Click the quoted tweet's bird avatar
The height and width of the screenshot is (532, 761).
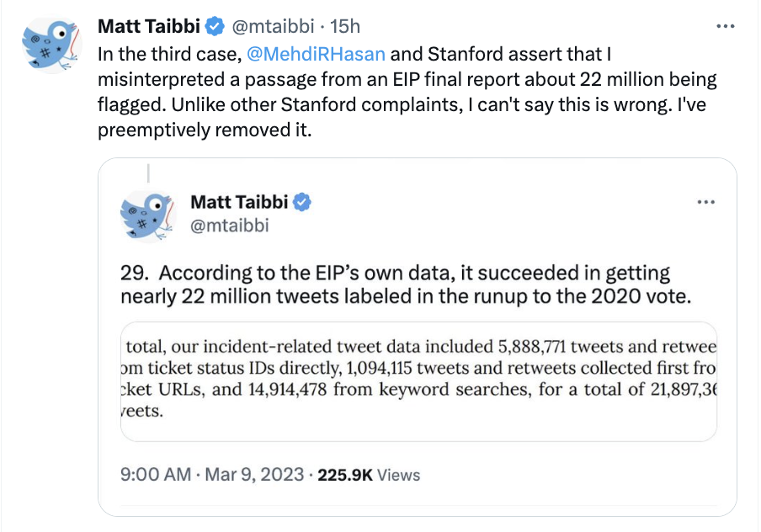pyautogui.click(x=147, y=216)
